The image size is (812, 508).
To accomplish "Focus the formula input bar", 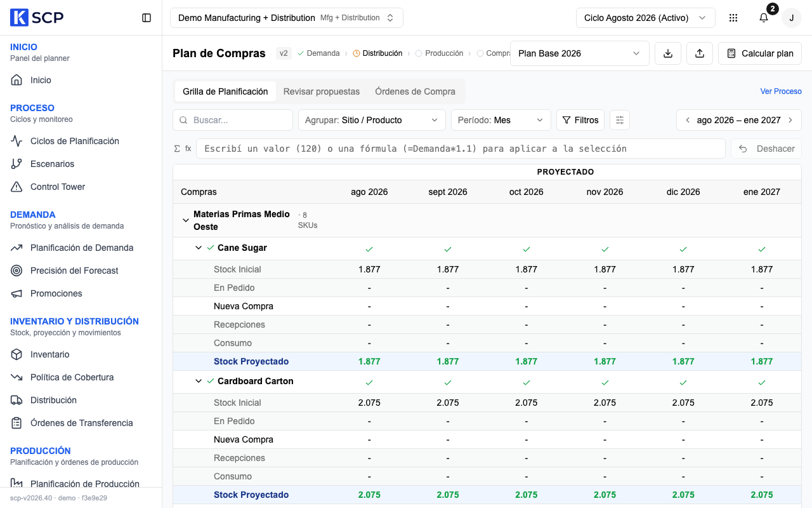I will tap(461, 149).
